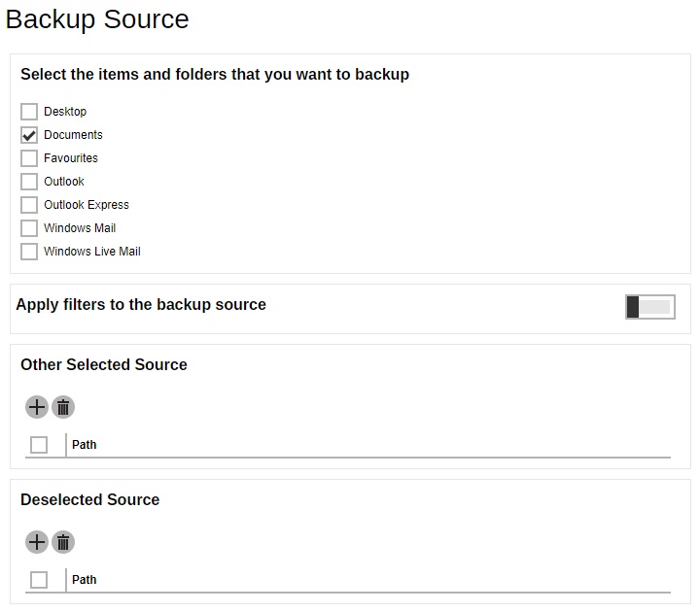Click the Windows Mail label
Viewport: 700px width, 612px height.
point(80,228)
